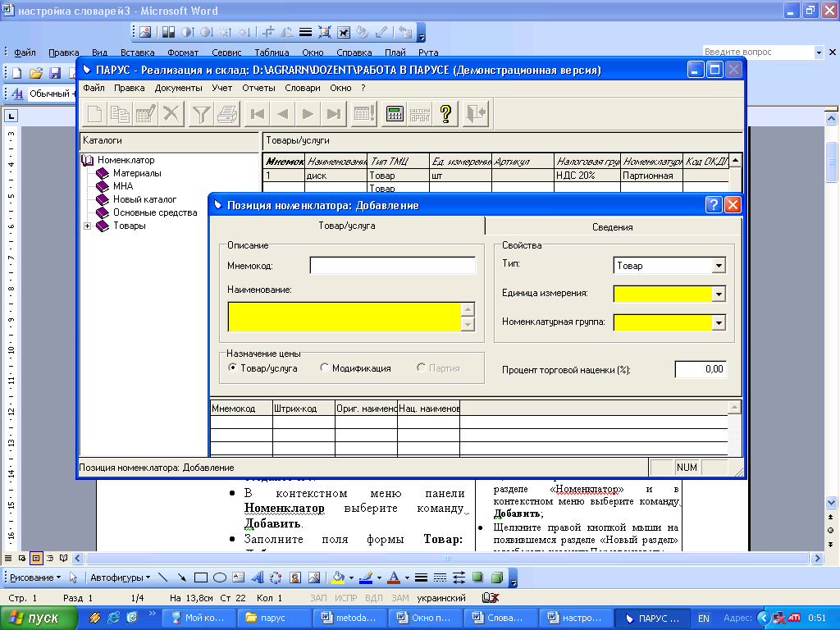Go to previous record in Parus toolbar

point(283,113)
